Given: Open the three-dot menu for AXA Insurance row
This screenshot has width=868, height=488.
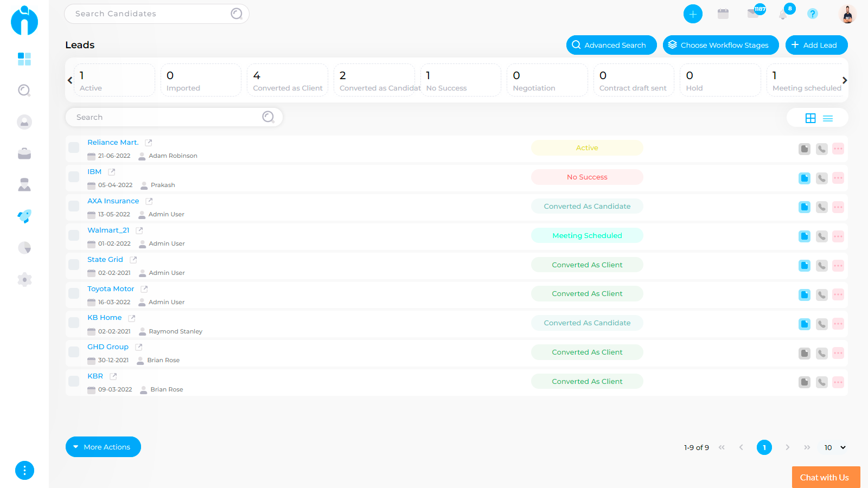Looking at the screenshot, I should tap(838, 207).
